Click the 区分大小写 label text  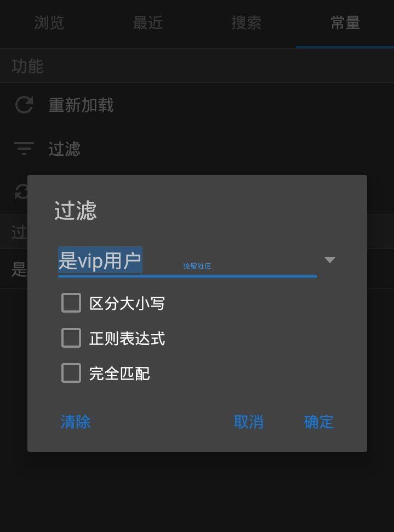pyautogui.click(x=127, y=303)
